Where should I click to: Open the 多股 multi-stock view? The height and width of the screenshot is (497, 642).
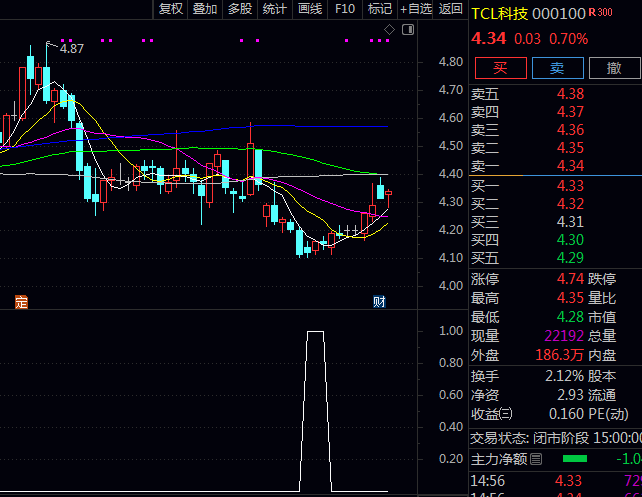pyautogui.click(x=240, y=9)
